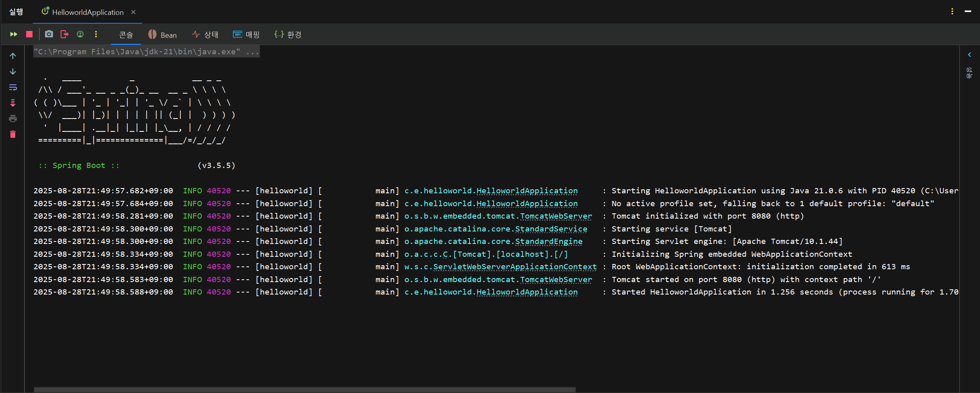Switch to the 환경 environment tab

pos(288,35)
